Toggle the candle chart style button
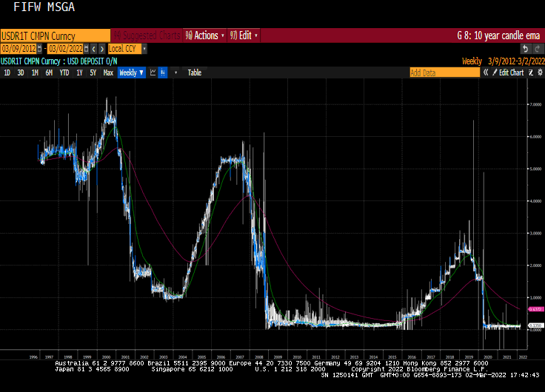This screenshot has height=392, width=545. [163, 72]
